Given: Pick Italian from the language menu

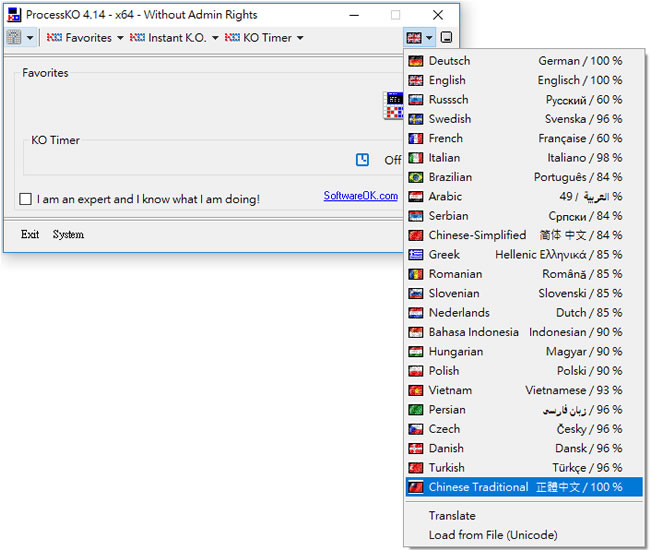Looking at the screenshot, I should click(x=524, y=158).
